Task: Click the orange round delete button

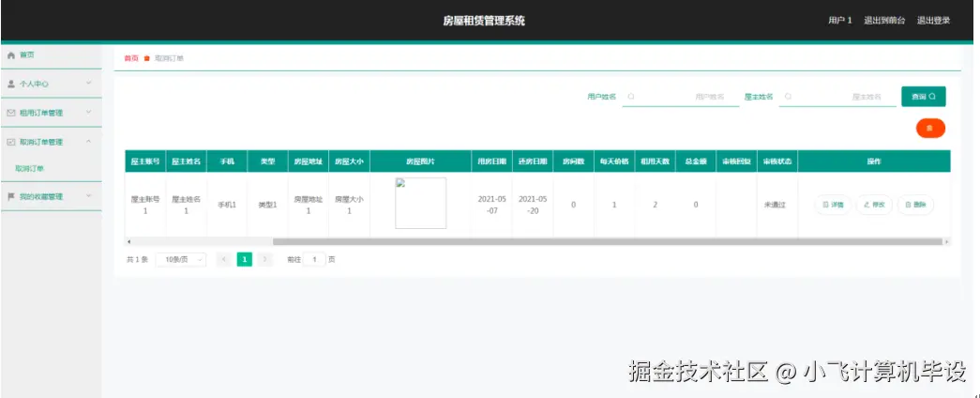Action: tap(930, 128)
